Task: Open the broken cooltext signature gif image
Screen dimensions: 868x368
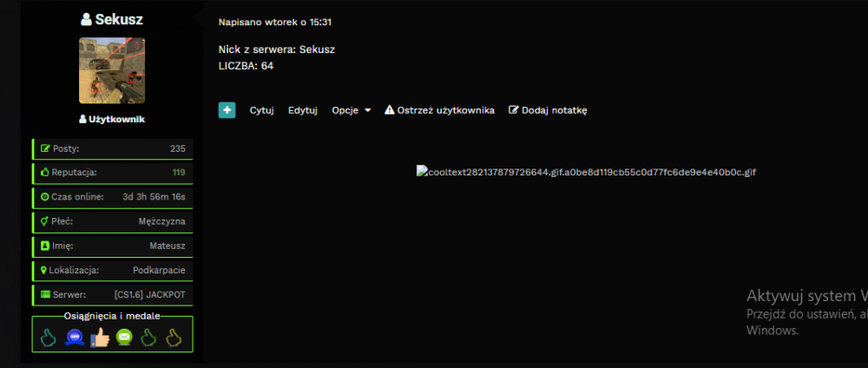Action: pos(586,172)
